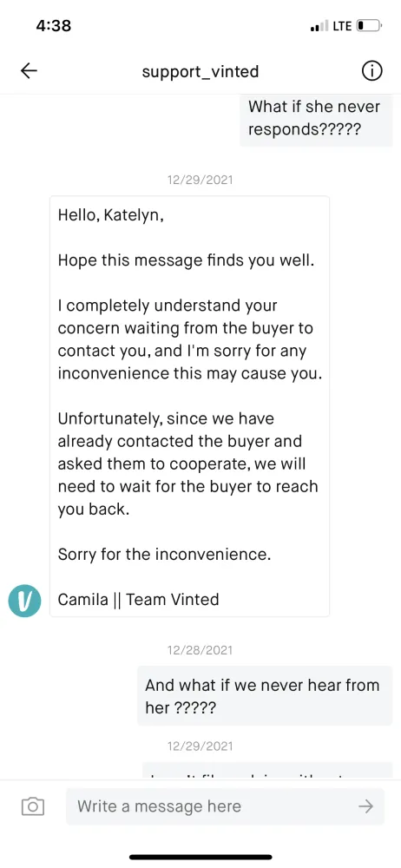The width and height of the screenshot is (401, 868).
Task: Open the conversation info icon
Action: [371, 71]
